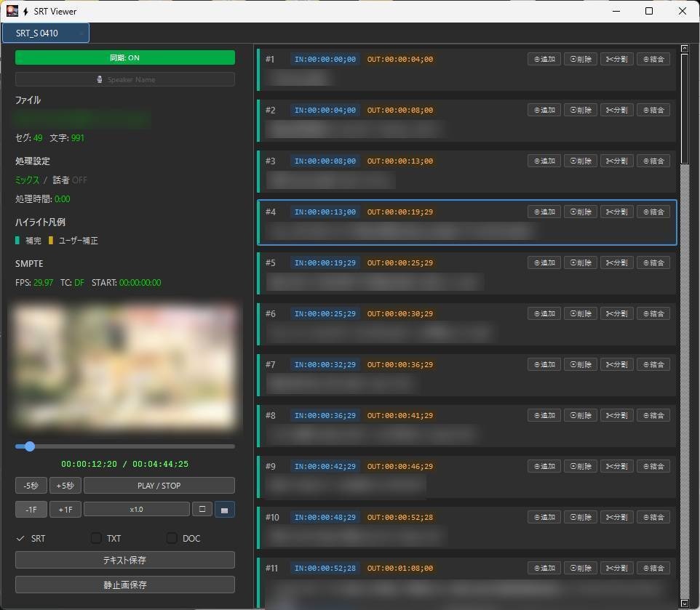Step forward one frame with +1F
Image resolution: width=700 pixels, height=610 pixels.
click(x=65, y=509)
